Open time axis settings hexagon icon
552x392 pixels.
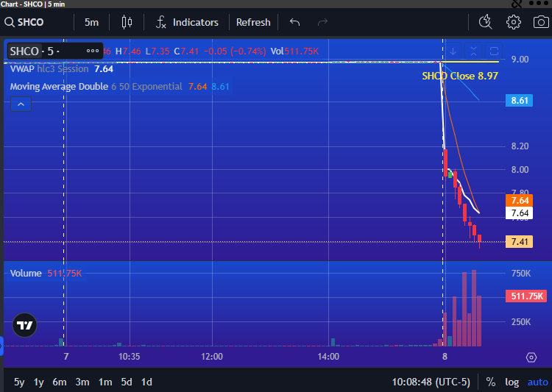531,357
